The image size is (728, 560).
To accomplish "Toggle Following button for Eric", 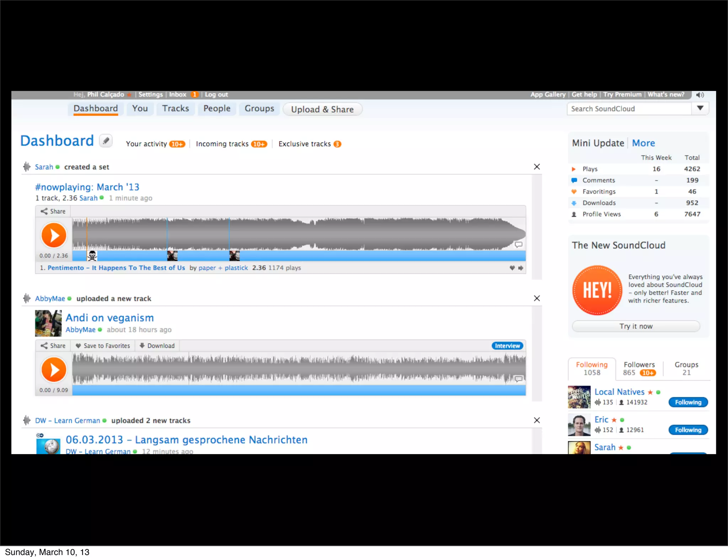I will tap(688, 430).
